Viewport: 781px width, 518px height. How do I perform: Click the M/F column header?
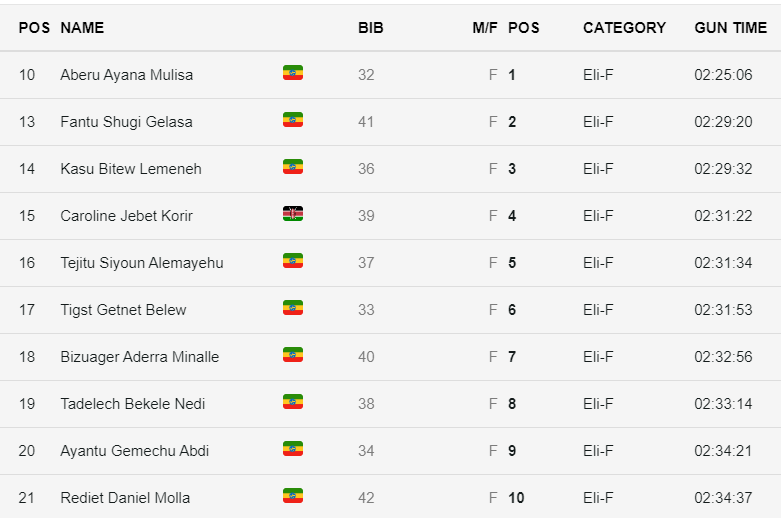point(485,28)
